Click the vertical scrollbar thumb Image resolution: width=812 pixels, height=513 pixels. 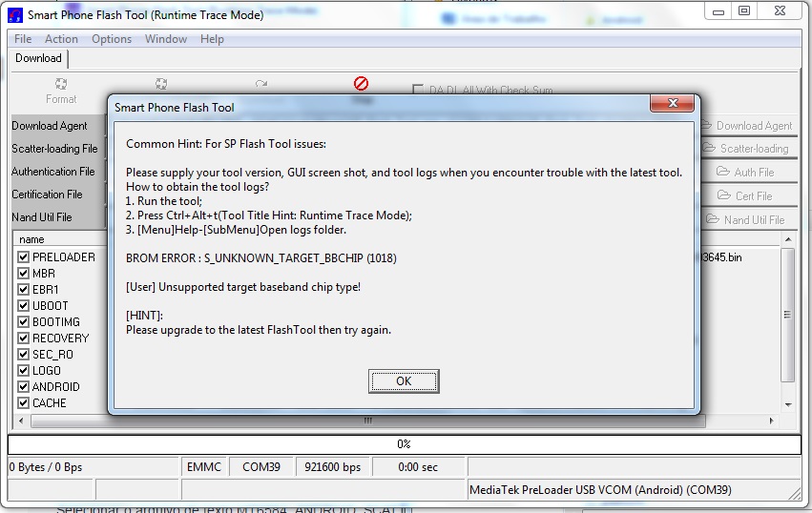787,315
